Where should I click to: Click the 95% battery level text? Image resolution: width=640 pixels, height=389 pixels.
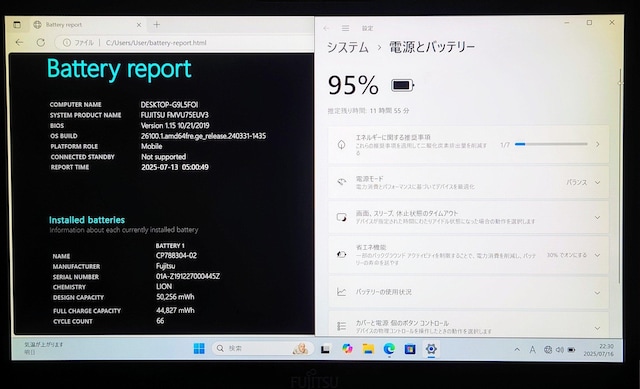click(x=353, y=85)
